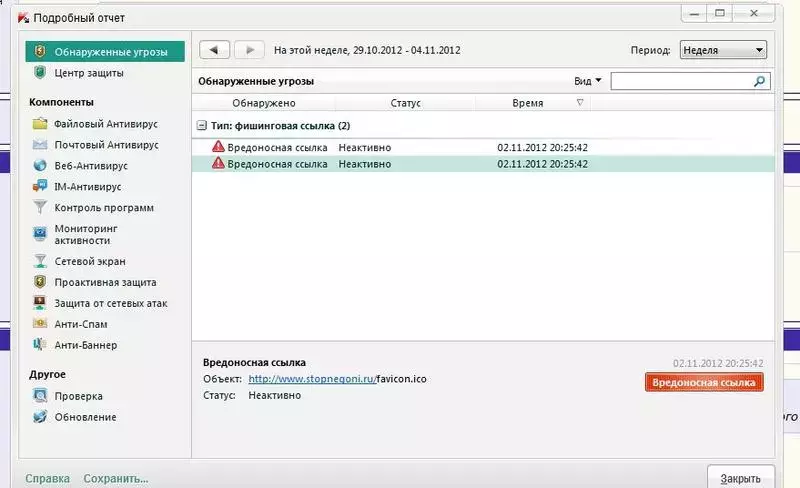Click the Проактивная защита shield icon
Image resolution: width=800 pixels, height=488 pixels.
[x=40, y=282]
